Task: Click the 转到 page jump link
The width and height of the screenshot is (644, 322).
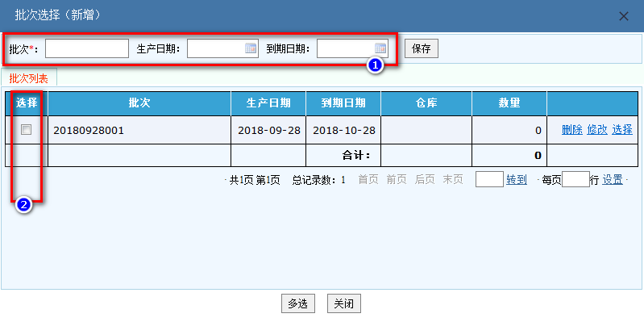Action: point(517,180)
